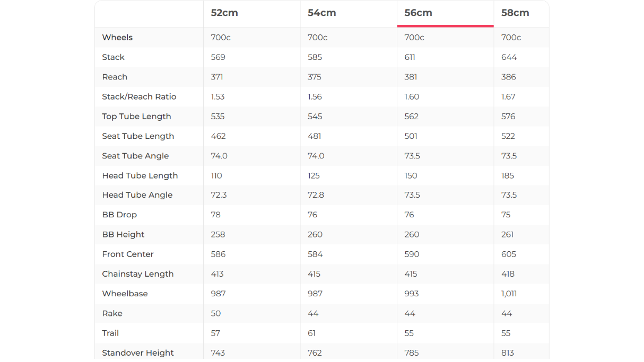Click the Top Tube Length label
The image size is (644, 362).
136,117
